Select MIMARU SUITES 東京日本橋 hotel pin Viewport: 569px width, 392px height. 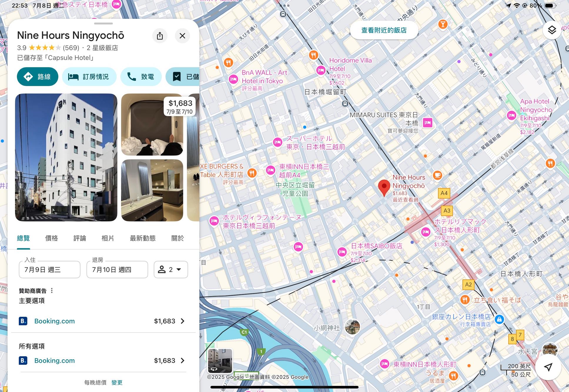tap(428, 122)
